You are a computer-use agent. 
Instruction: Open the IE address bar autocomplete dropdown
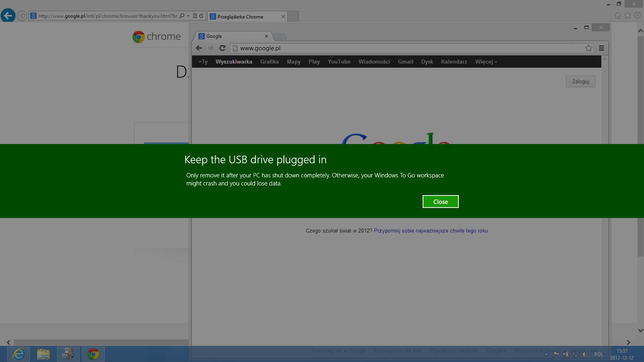[188, 16]
